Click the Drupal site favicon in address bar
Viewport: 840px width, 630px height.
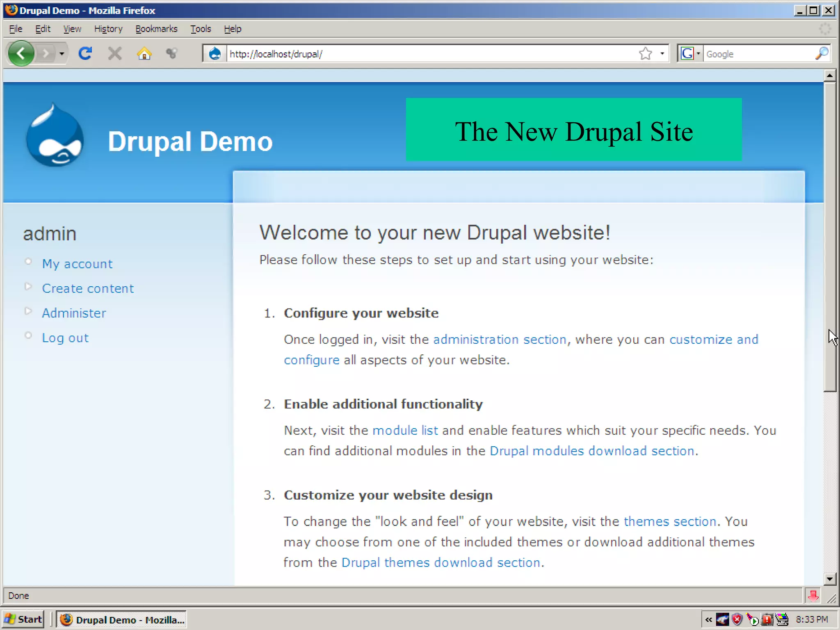point(215,54)
